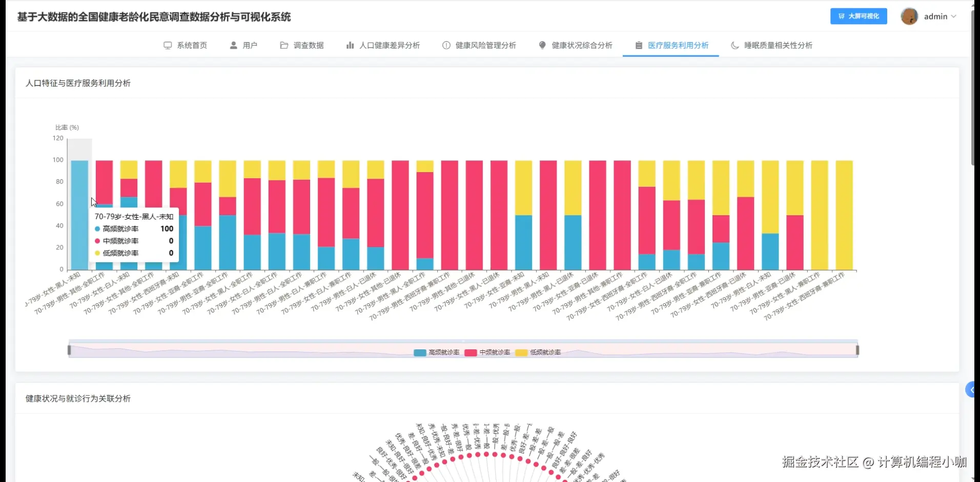Click the system title 基于大数据的全国健康老龄化民意调查数据分析与可视化系统
This screenshot has height=482, width=980.
click(x=154, y=17)
